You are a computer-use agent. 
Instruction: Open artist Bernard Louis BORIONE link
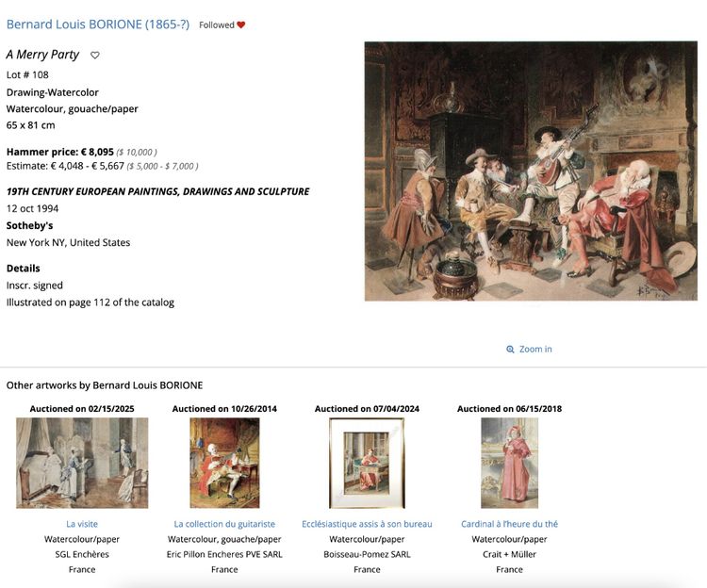pos(98,24)
